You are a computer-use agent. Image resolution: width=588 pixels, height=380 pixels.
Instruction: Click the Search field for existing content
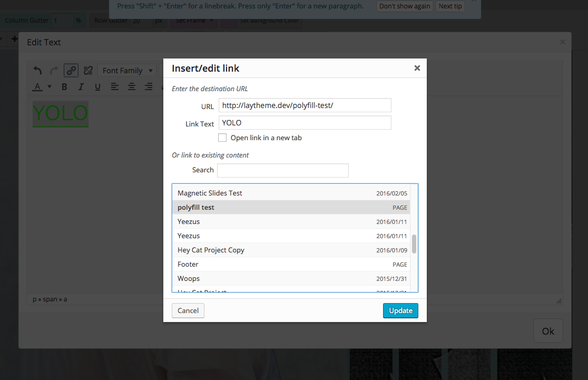pyautogui.click(x=282, y=170)
